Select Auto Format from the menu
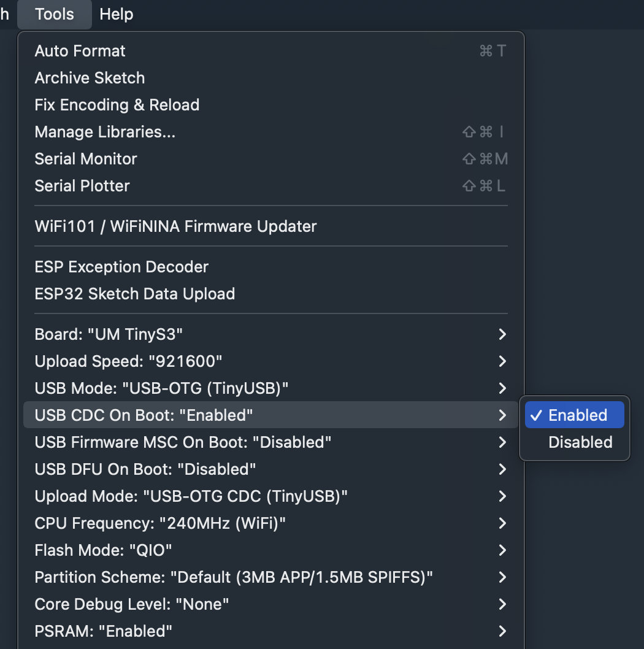 [80, 51]
